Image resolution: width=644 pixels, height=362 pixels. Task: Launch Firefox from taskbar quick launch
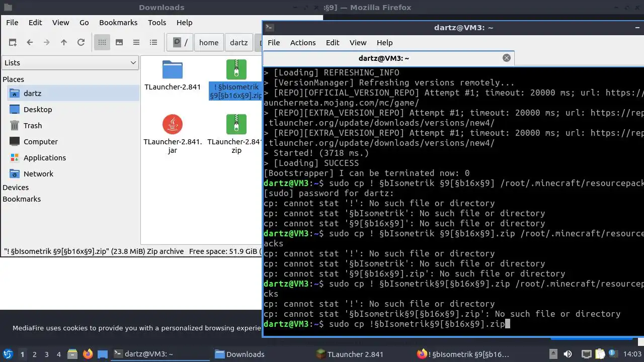click(x=88, y=354)
